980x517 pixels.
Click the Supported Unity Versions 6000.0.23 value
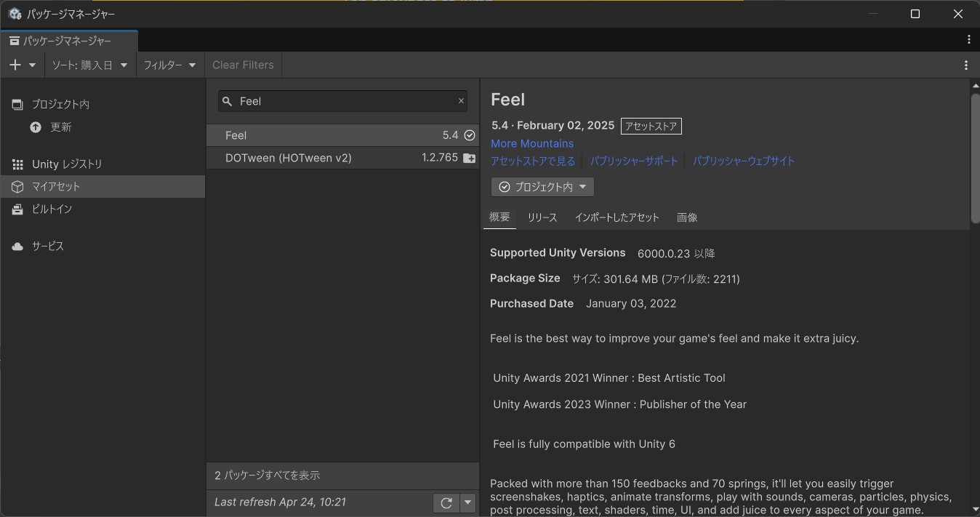(x=676, y=253)
